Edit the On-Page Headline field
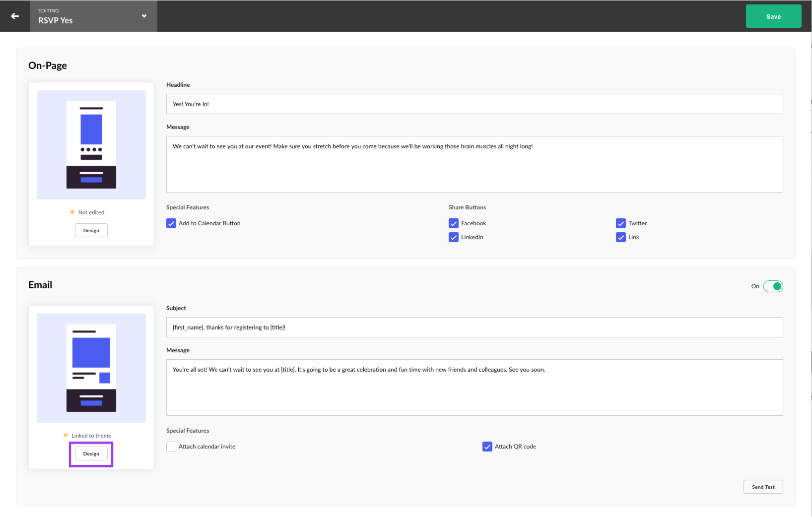This screenshot has width=812, height=517. click(x=474, y=104)
